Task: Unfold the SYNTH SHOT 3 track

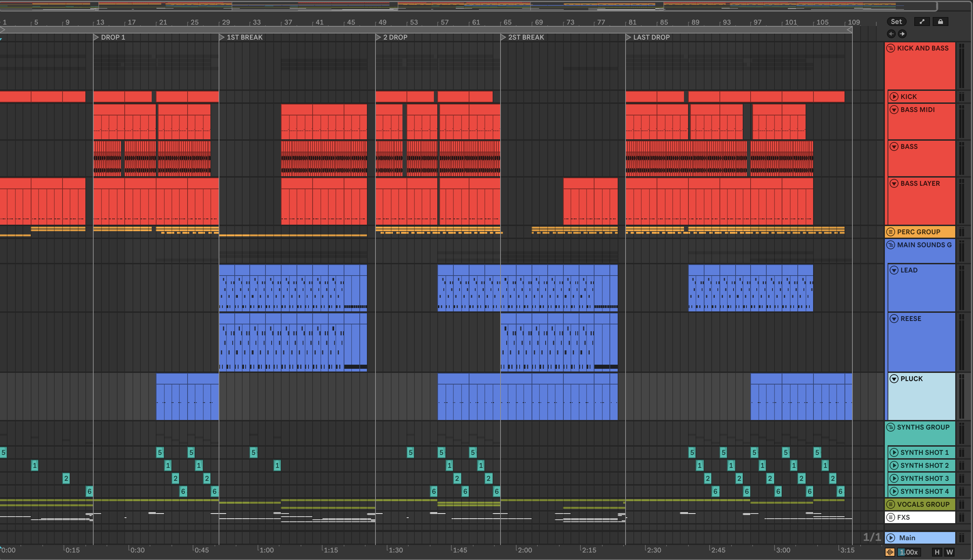Action: point(894,479)
